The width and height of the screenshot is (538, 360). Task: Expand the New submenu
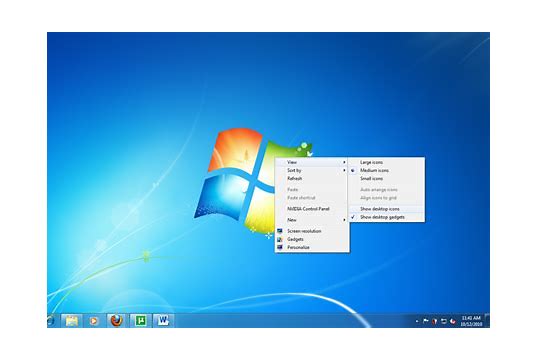312,220
